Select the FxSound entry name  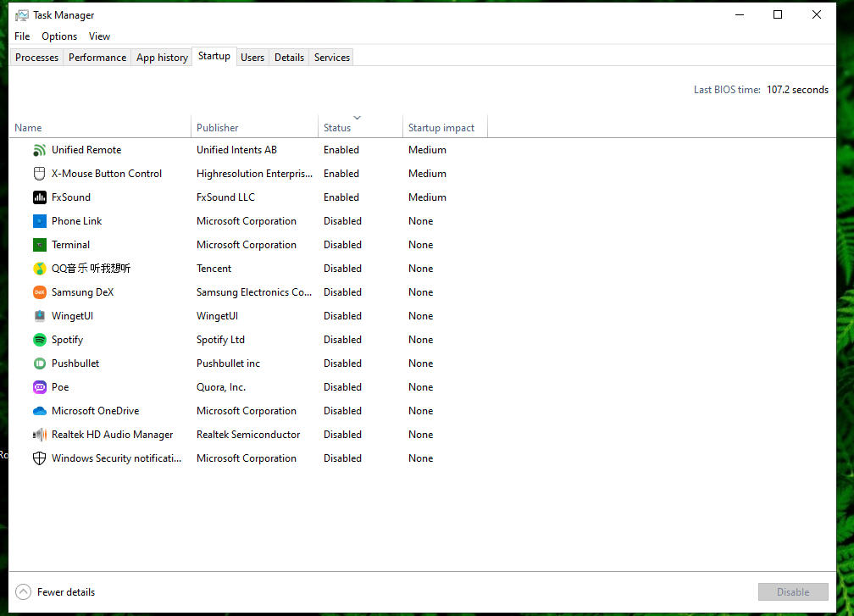[x=71, y=197]
